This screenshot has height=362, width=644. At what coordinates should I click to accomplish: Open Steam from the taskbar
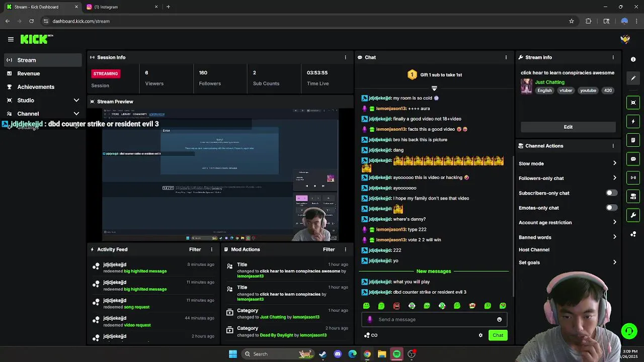click(x=323, y=354)
